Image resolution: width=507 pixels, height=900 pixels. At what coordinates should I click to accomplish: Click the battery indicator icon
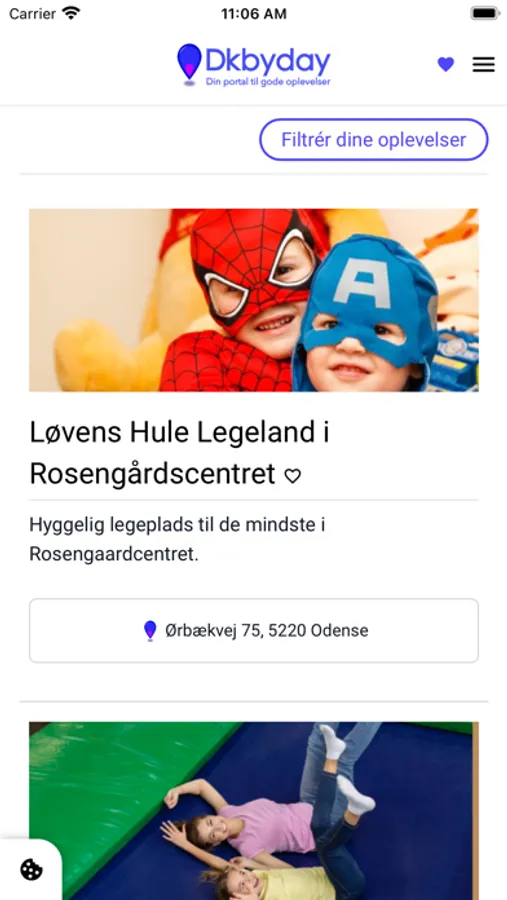(485, 13)
